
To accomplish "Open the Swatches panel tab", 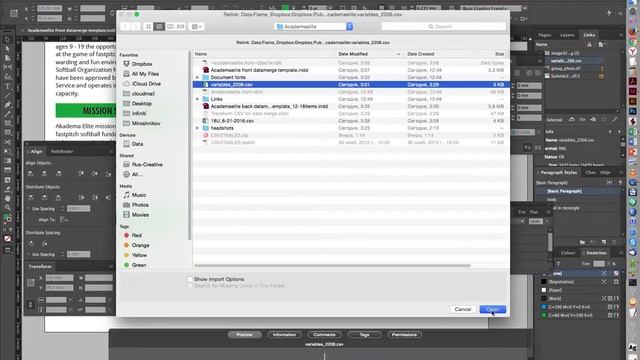I will click(596, 253).
